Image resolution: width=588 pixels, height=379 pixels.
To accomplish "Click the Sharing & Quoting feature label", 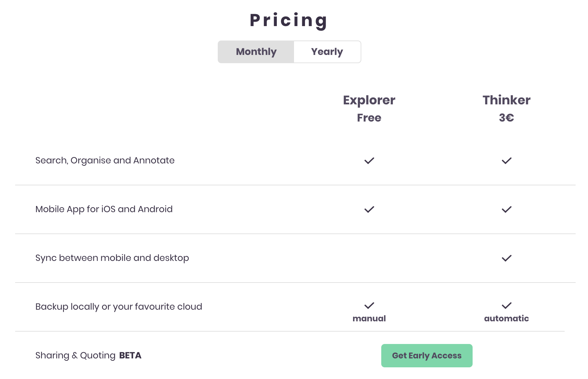I will (x=76, y=355).
